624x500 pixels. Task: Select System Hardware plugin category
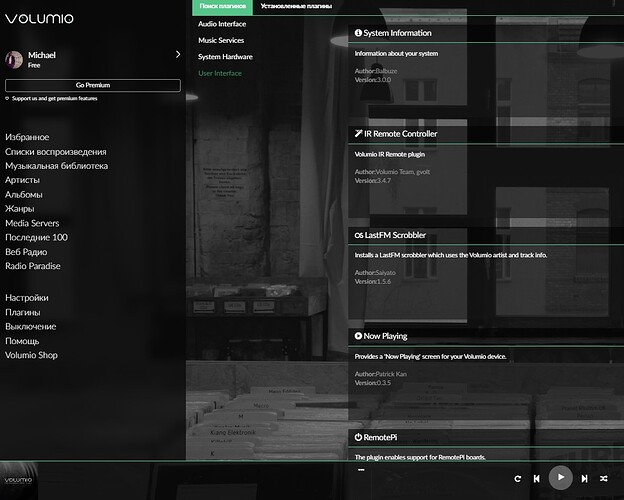pos(225,57)
